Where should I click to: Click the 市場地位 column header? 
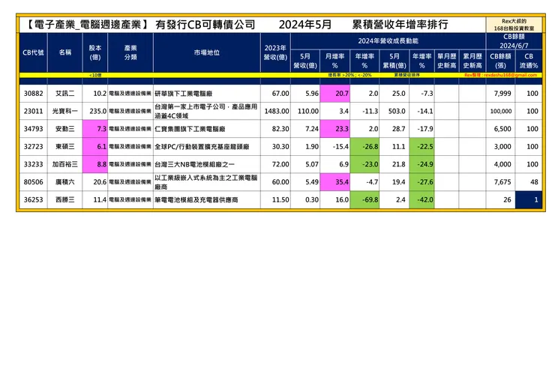tap(207, 52)
